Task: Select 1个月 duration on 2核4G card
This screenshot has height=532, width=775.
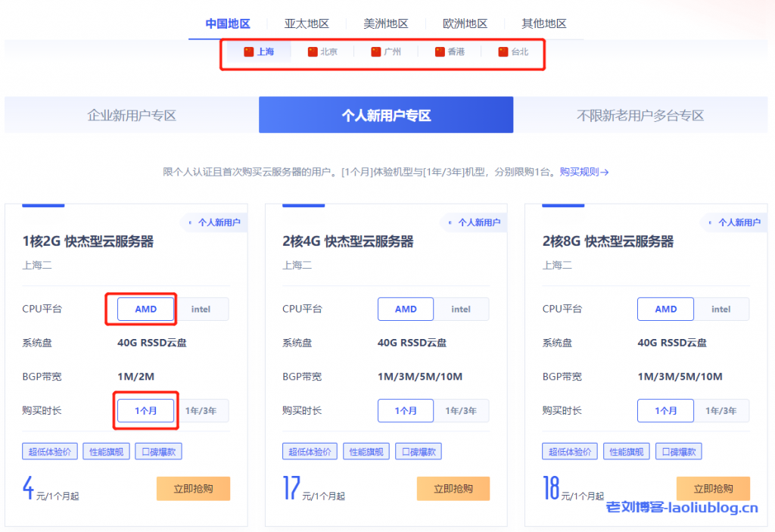Action: [x=406, y=410]
